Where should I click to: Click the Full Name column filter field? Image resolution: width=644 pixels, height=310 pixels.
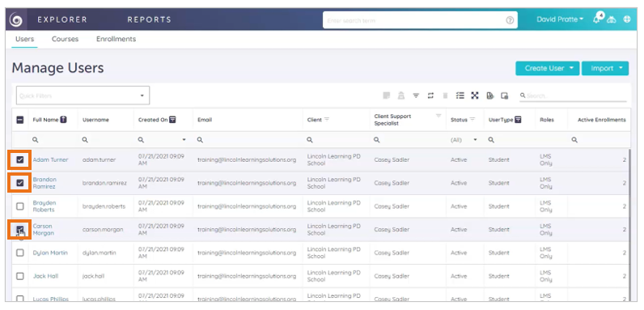(53, 140)
